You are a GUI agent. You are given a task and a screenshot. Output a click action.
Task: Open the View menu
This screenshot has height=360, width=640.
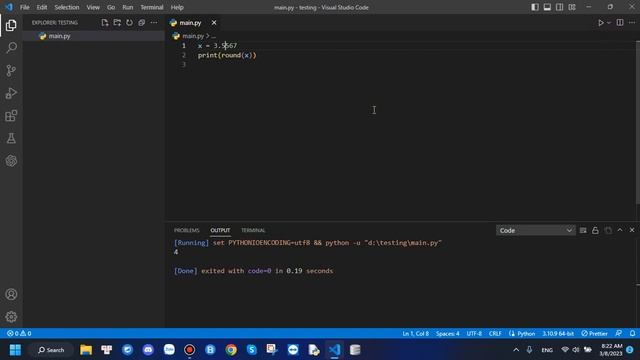[93, 7]
